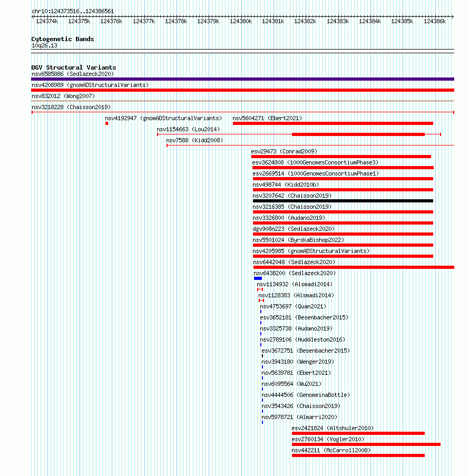Click the Cytogenetic Bands track title

[63, 40]
